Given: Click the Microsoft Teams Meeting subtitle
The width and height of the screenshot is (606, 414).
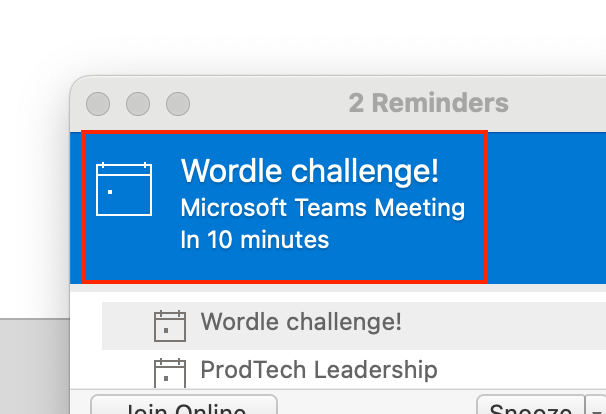Looking at the screenshot, I should 322,208.
